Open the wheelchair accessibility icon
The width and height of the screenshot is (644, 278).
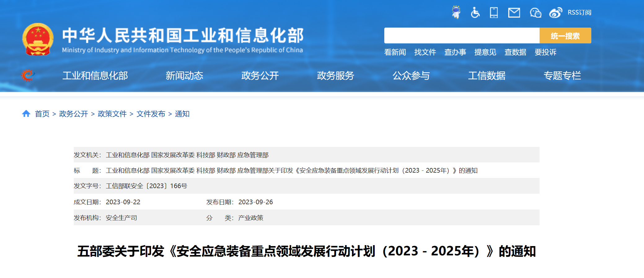click(475, 13)
